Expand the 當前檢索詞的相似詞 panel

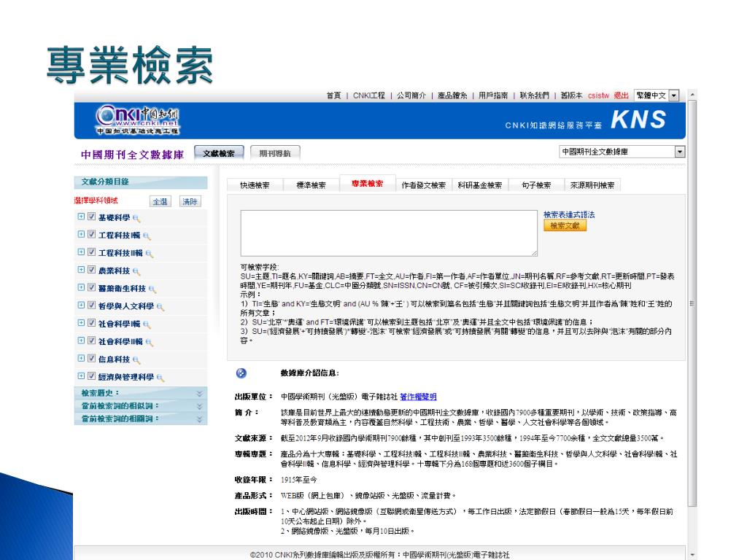pos(141,406)
